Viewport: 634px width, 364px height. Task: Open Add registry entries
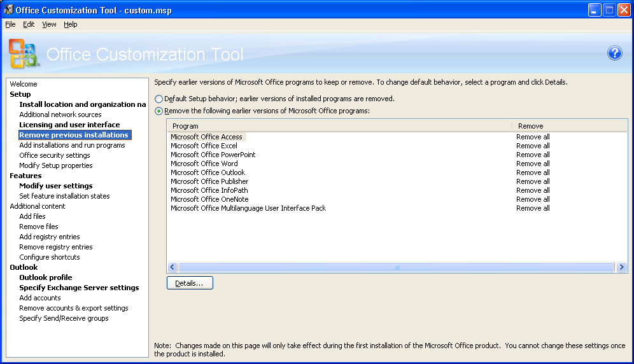[x=49, y=237]
